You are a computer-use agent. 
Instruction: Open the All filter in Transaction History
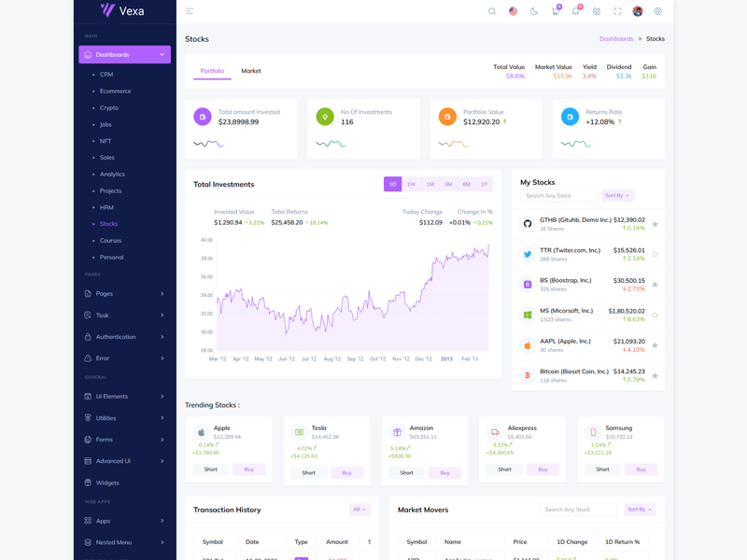tap(359, 510)
